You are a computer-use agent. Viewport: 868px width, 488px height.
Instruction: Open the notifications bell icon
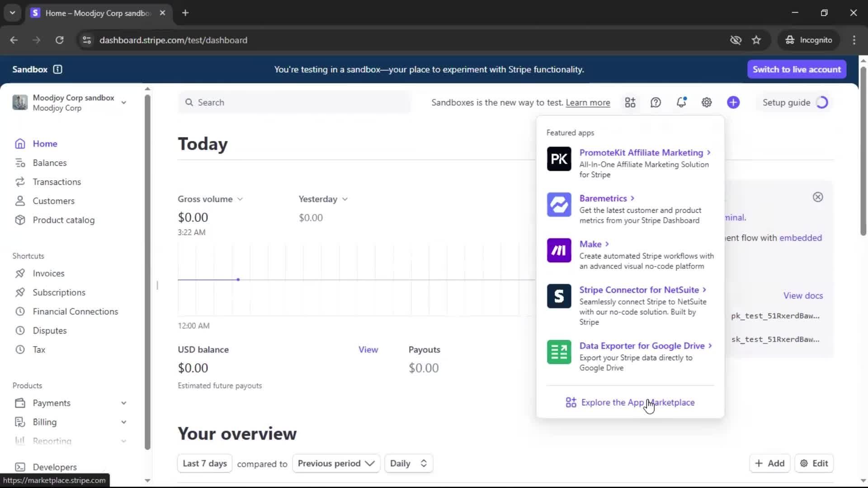click(x=681, y=103)
